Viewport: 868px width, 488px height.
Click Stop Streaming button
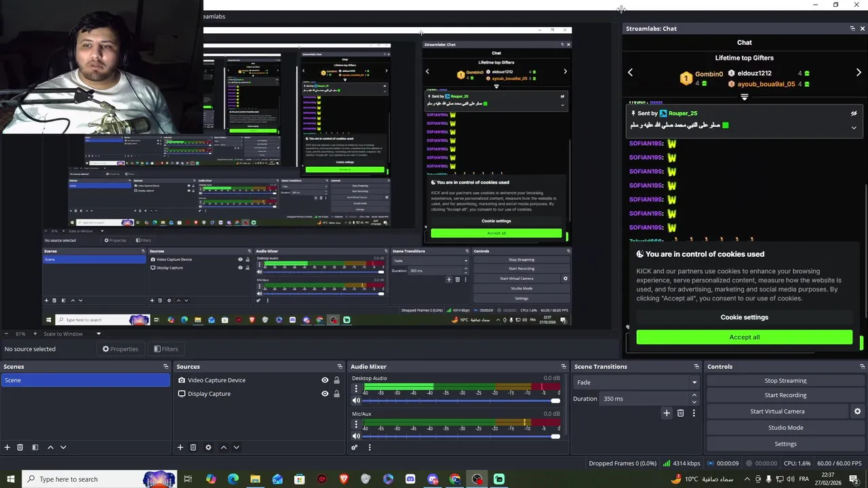point(785,381)
